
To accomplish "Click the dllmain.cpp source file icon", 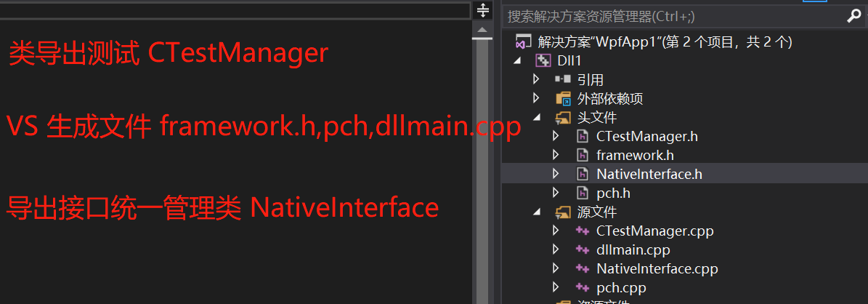I will click(x=582, y=249).
